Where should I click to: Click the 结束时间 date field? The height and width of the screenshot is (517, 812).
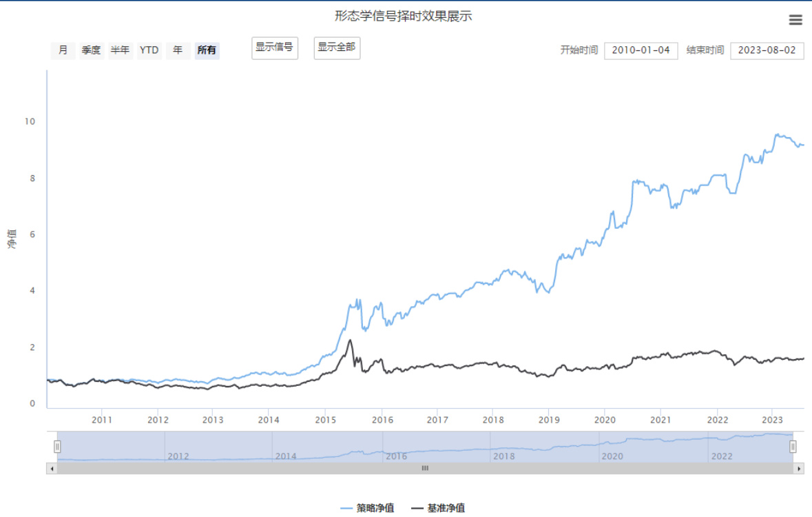767,51
